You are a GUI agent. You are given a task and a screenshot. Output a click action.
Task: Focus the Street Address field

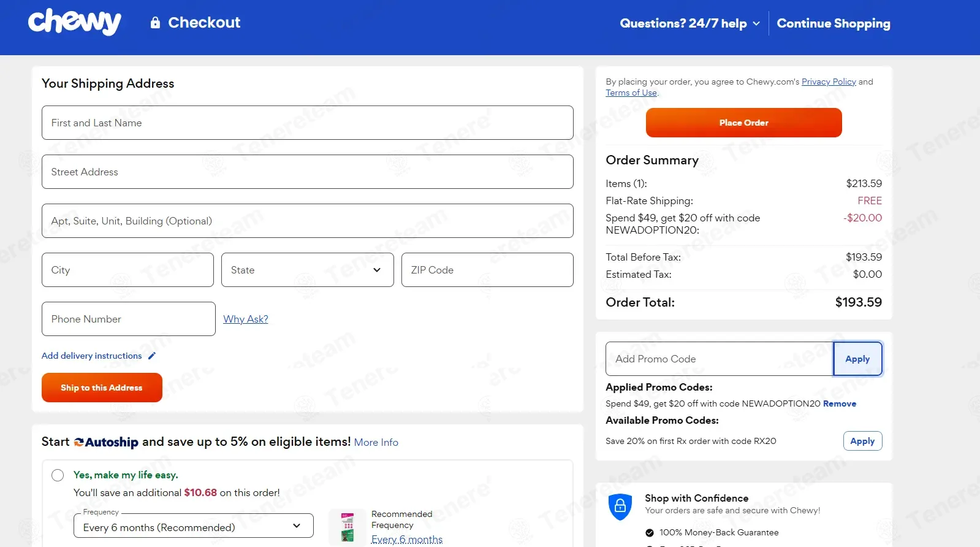pyautogui.click(x=308, y=172)
